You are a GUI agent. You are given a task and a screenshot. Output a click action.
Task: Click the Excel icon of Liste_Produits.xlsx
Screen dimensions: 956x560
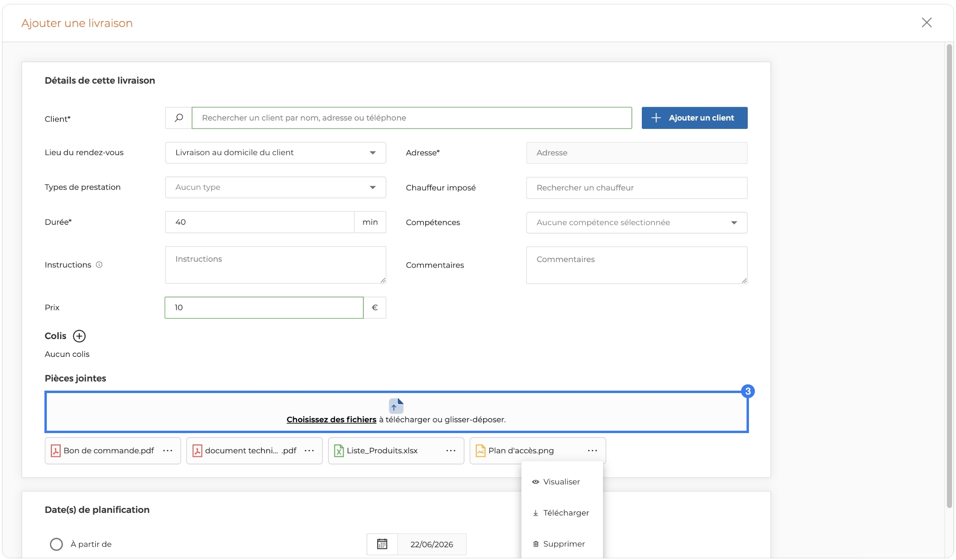coord(339,451)
